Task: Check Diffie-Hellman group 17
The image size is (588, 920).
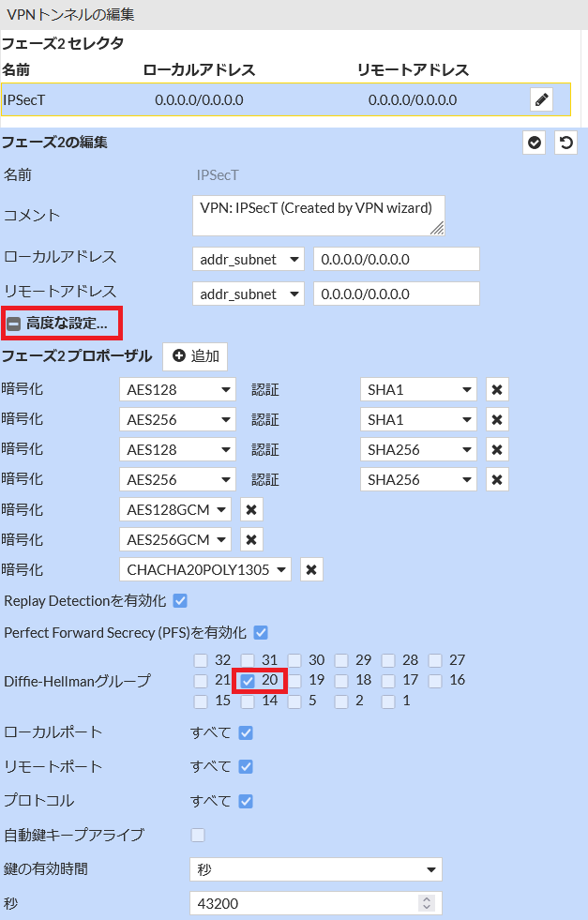Action: click(388, 681)
